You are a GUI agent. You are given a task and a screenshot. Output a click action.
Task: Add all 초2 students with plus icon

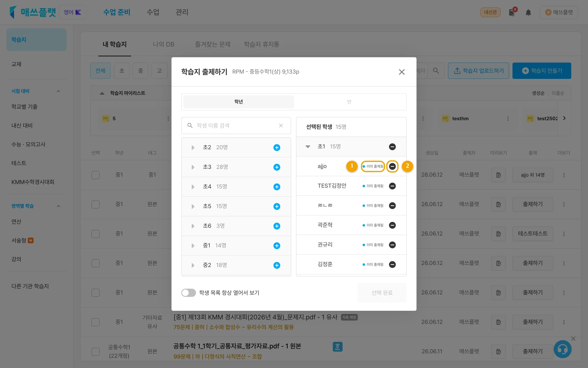tap(277, 147)
